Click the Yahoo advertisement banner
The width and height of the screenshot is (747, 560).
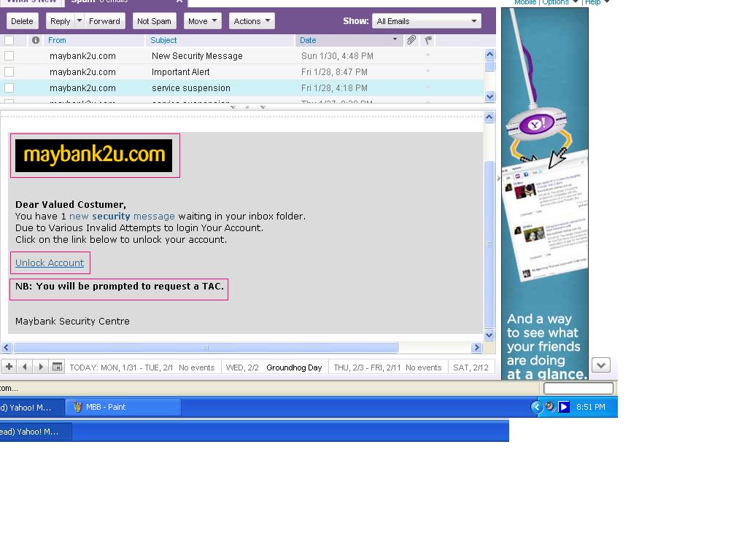click(x=544, y=194)
